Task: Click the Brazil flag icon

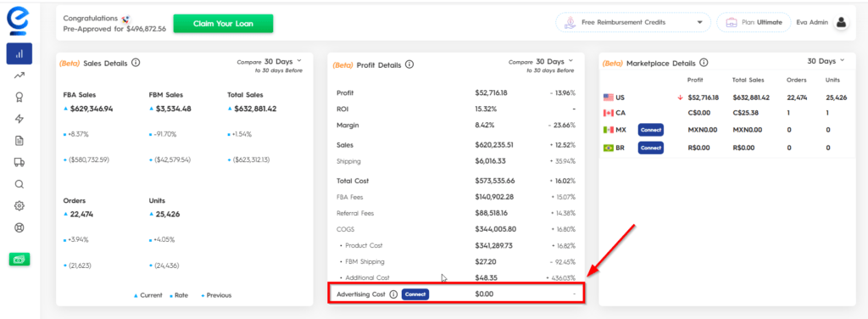Action: (x=609, y=148)
